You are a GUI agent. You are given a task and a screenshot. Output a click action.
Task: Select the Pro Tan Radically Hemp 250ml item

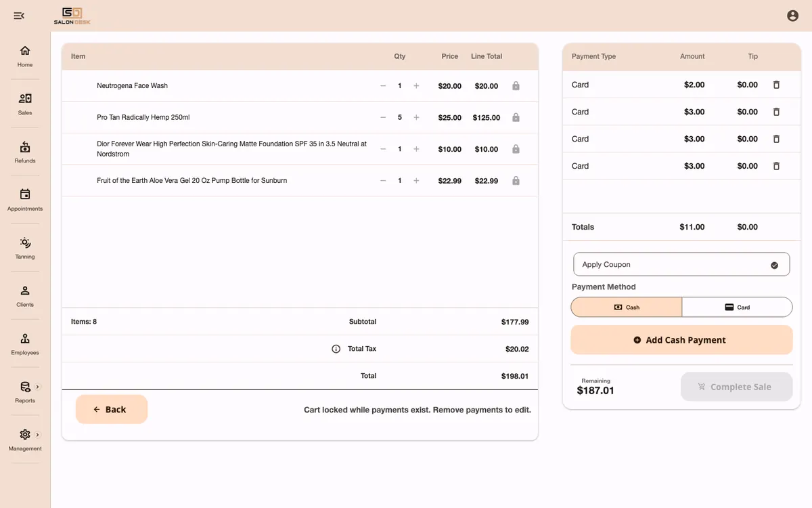[x=143, y=117]
